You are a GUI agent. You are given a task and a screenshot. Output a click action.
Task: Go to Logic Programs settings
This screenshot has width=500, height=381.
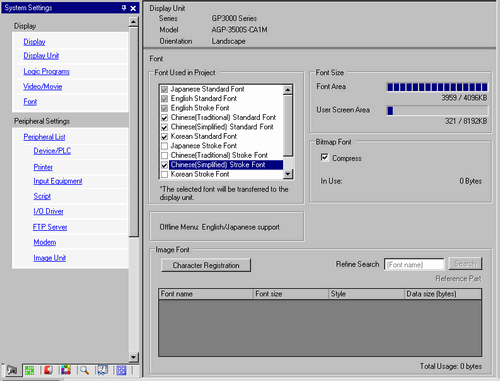pyautogui.click(x=46, y=71)
